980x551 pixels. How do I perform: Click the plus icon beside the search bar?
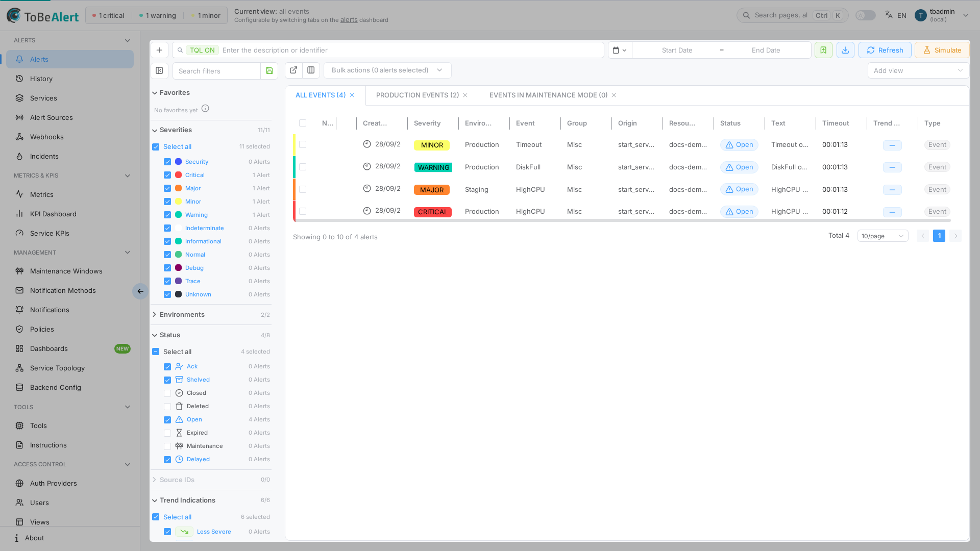[x=159, y=50]
